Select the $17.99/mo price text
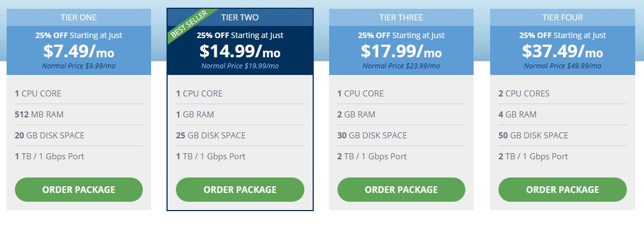Viewport: 644px width, 226px height. click(x=401, y=51)
